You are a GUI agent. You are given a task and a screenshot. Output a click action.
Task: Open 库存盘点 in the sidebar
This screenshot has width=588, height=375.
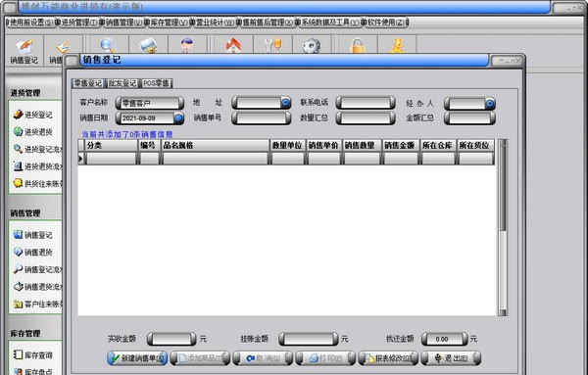pos(33,371)
